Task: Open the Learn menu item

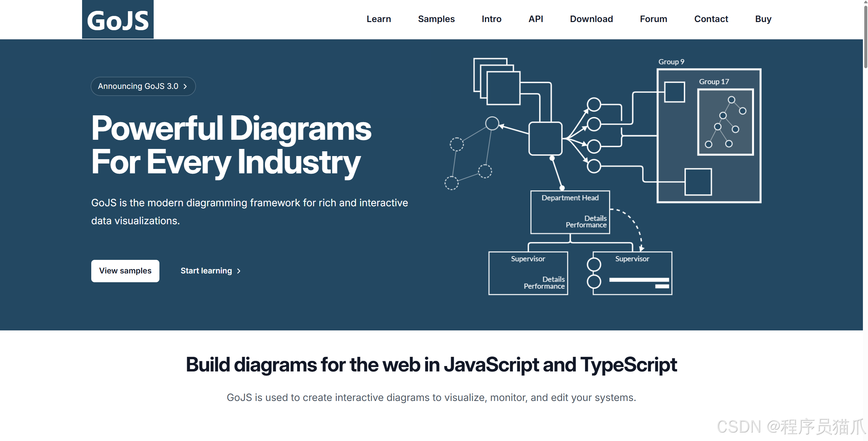Action: pyautogui.click(x=379, y=19)
